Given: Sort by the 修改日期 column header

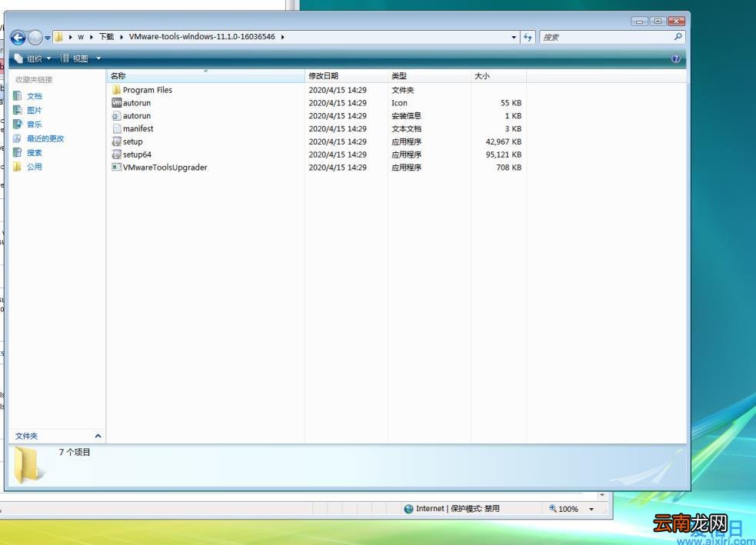Looking at the screenshot, I should click(x=346, y=76).
